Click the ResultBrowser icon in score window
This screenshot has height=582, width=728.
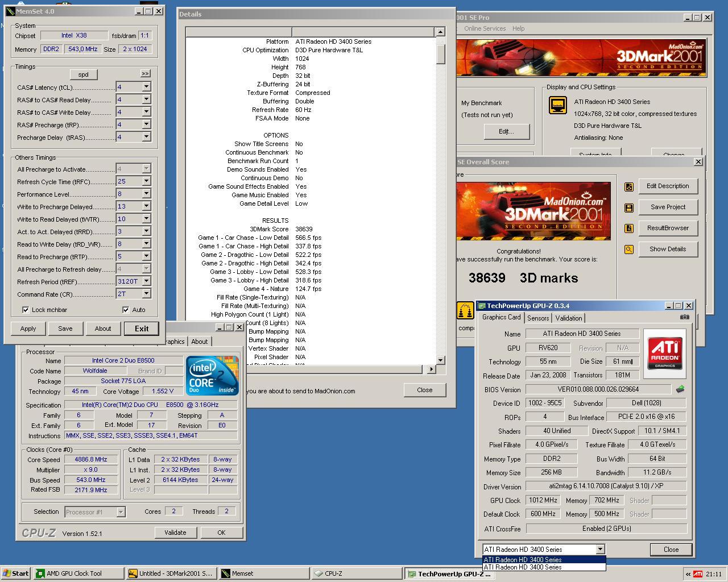pyautogui.click(x=629, y=228)
